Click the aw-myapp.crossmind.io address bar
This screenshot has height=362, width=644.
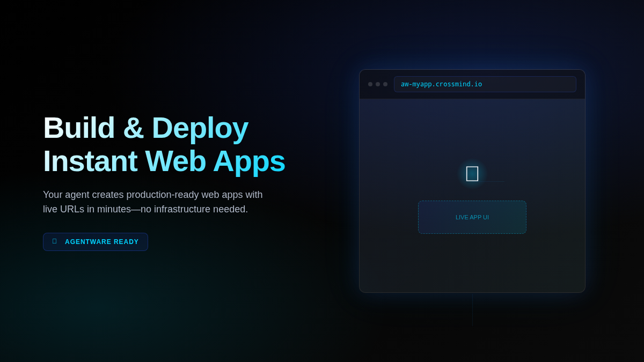(x=485, y=84)
